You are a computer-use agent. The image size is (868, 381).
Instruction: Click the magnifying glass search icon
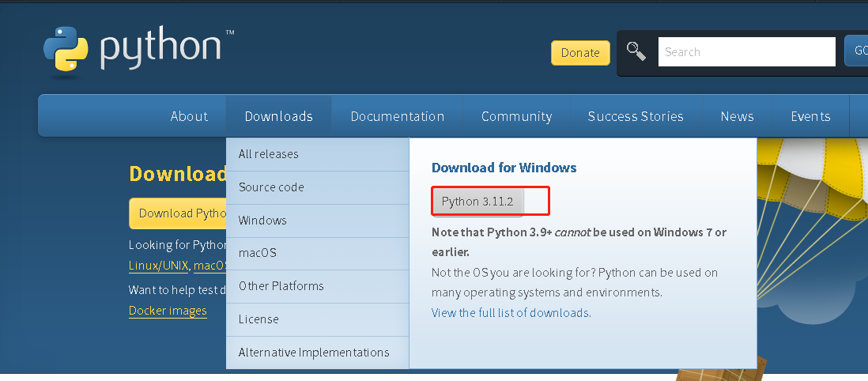[636, 51]
